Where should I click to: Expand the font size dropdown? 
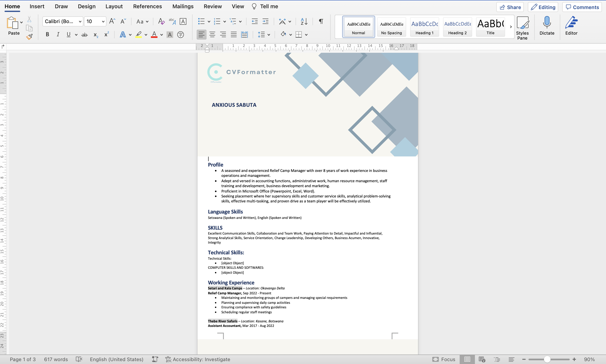103,22
